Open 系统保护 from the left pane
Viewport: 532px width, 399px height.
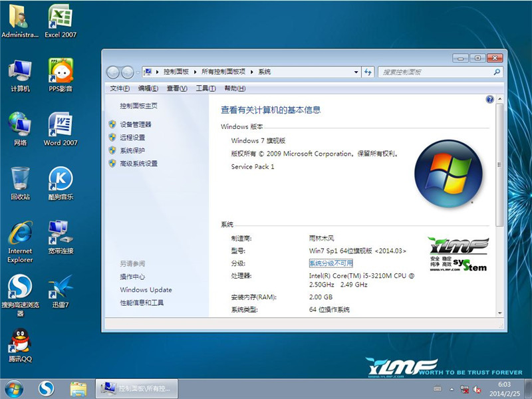tap(132, 151)
